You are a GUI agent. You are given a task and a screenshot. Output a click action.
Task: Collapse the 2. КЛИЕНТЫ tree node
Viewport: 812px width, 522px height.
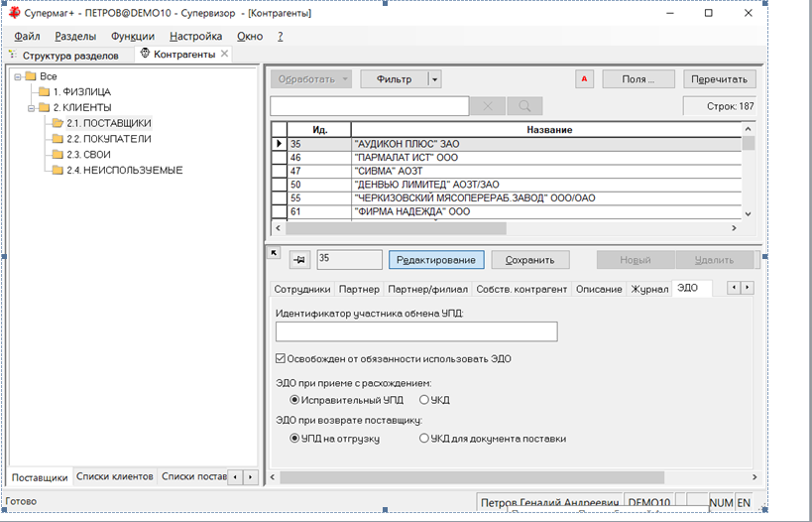(x=31, y=108)
